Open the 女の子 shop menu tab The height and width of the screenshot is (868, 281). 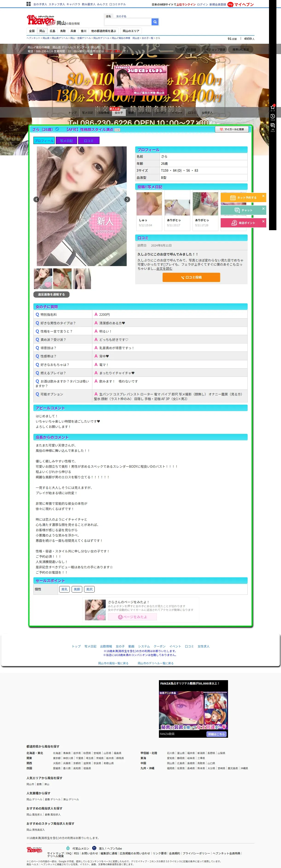tap(119, 113)
